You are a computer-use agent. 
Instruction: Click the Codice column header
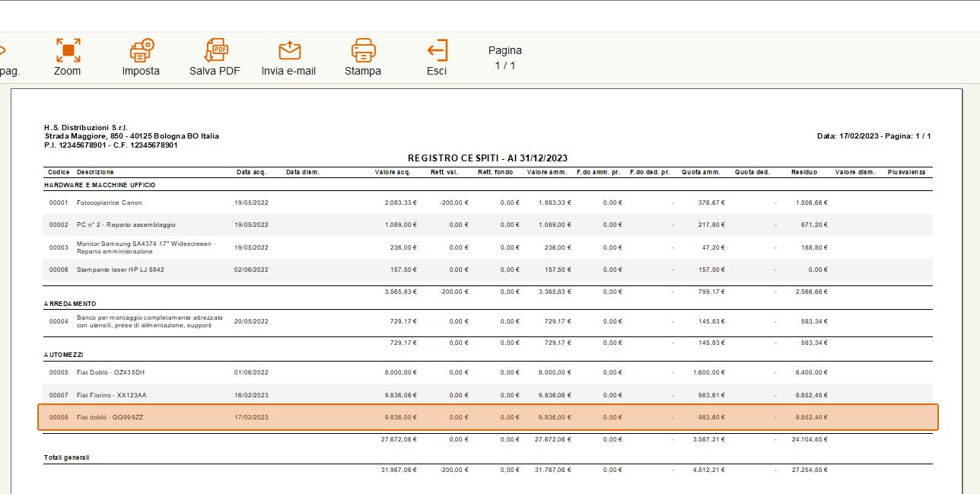(59, 172)
